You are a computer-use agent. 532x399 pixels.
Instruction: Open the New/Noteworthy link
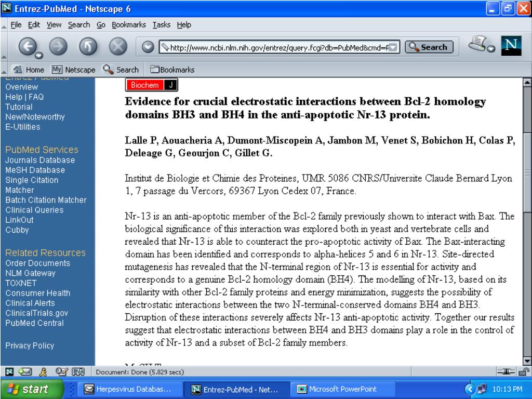pos(35,117)
